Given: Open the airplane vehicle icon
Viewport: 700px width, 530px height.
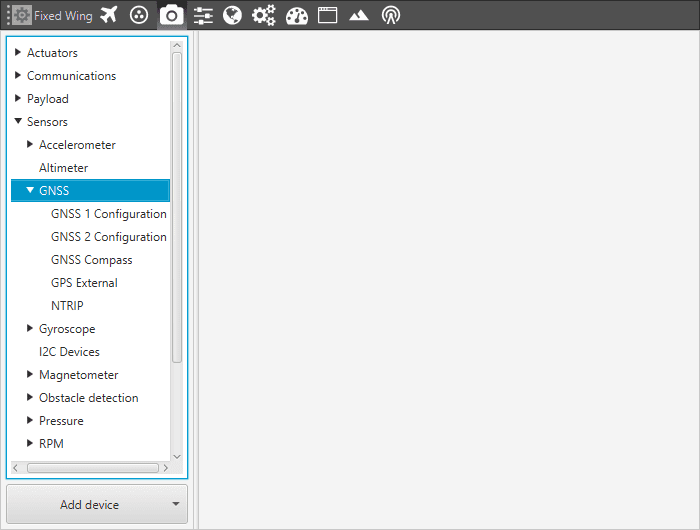Looking at the screenshot, I should tap(109, 15).
